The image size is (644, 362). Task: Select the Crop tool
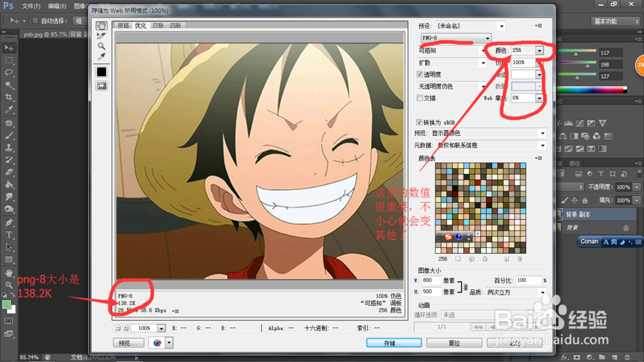8,97
